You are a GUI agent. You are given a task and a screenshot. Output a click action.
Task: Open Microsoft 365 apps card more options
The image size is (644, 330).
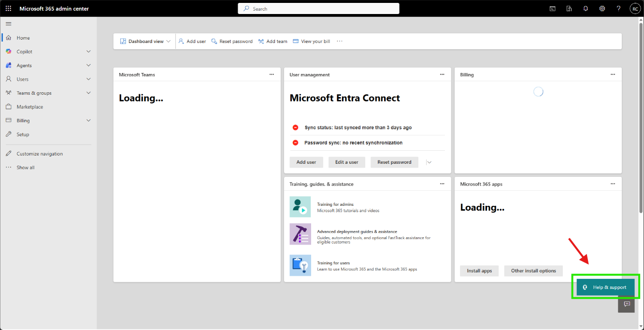click(613, 184)
